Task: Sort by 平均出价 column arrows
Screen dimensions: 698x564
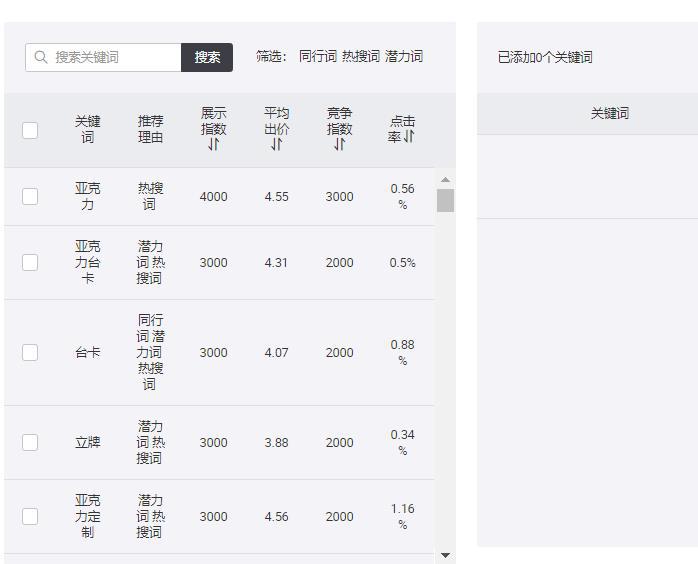Action: [276, 145]
